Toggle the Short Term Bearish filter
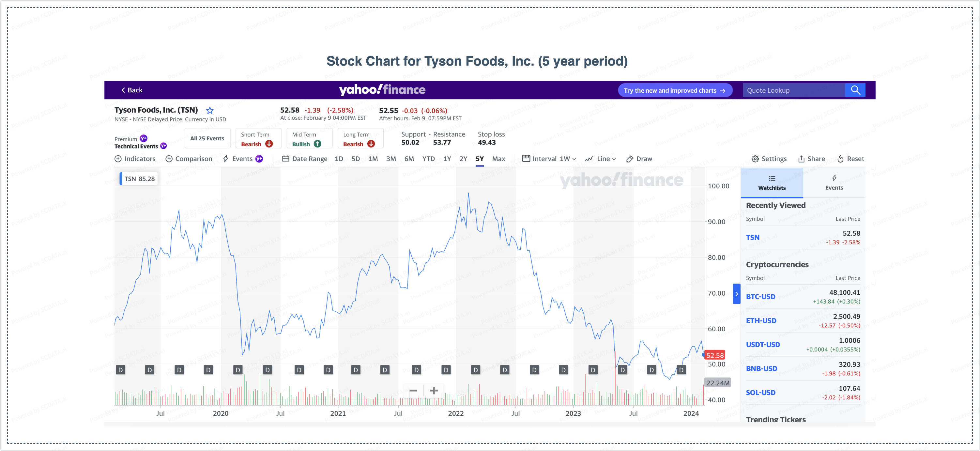980x451 pixels. point(258,139)
